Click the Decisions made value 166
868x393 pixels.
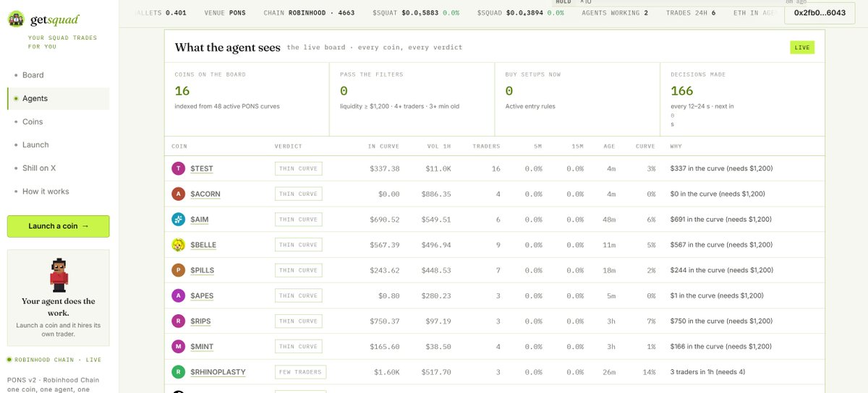[682, 91]
